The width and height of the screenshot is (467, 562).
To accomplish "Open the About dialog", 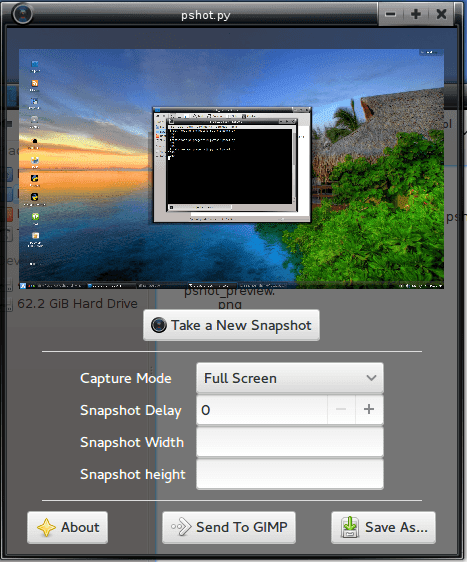I will (67, 527).
